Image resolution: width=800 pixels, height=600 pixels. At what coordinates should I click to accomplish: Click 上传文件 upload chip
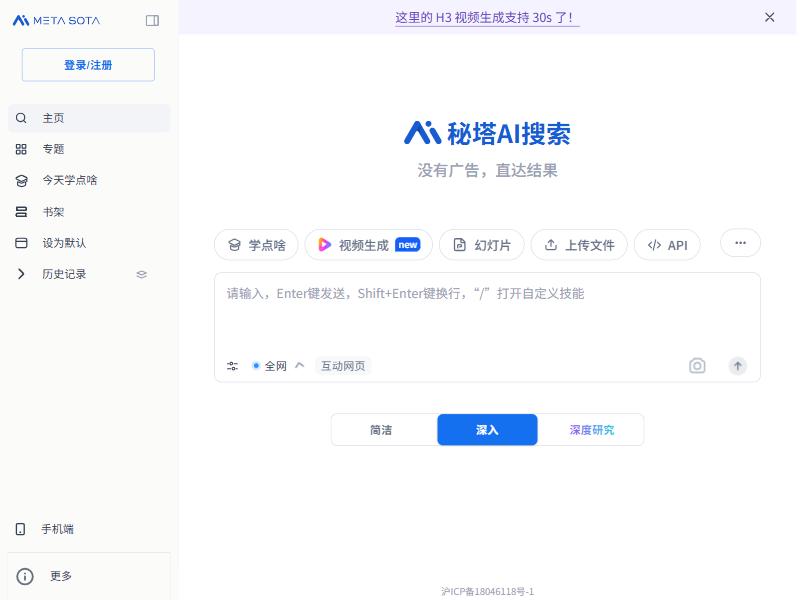(x=579, y=245)
